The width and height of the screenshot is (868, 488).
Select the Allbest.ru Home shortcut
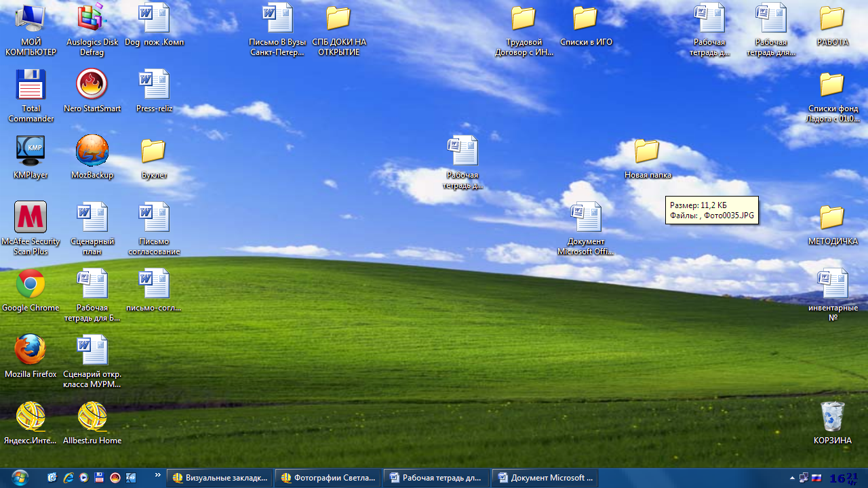pos(92,423)
